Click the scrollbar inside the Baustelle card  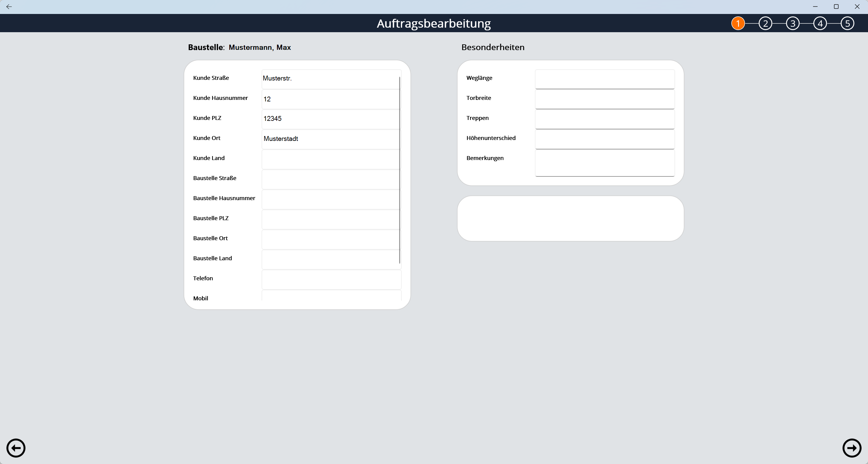(400, 169)
